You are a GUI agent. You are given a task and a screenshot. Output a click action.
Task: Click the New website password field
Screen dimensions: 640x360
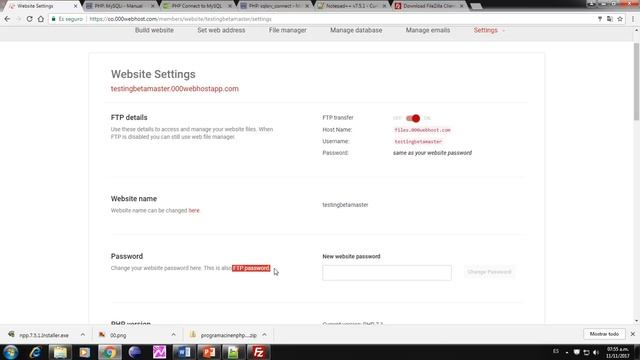(387, 273)
